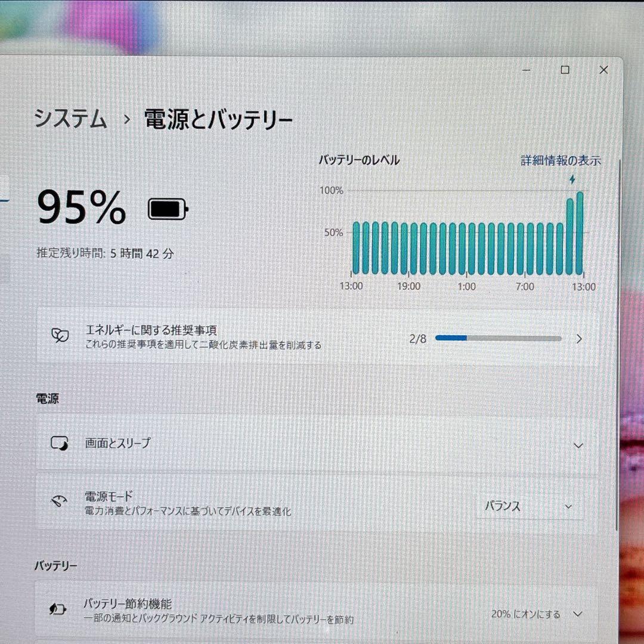Image resolution: width=644 pixels, height=644 pixels.
Task: Click the 電源とバッテリー page title
Action: [x=216, y=119]
